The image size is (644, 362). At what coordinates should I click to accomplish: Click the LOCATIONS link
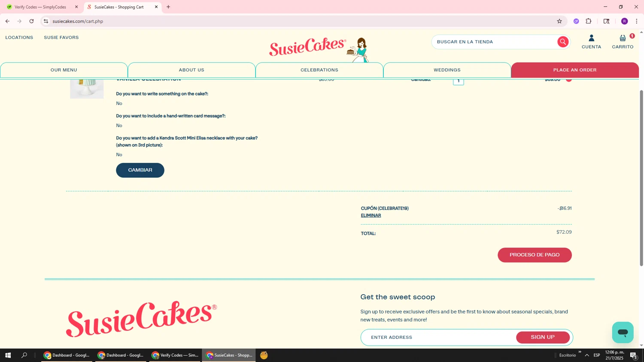tap(19, 38)
